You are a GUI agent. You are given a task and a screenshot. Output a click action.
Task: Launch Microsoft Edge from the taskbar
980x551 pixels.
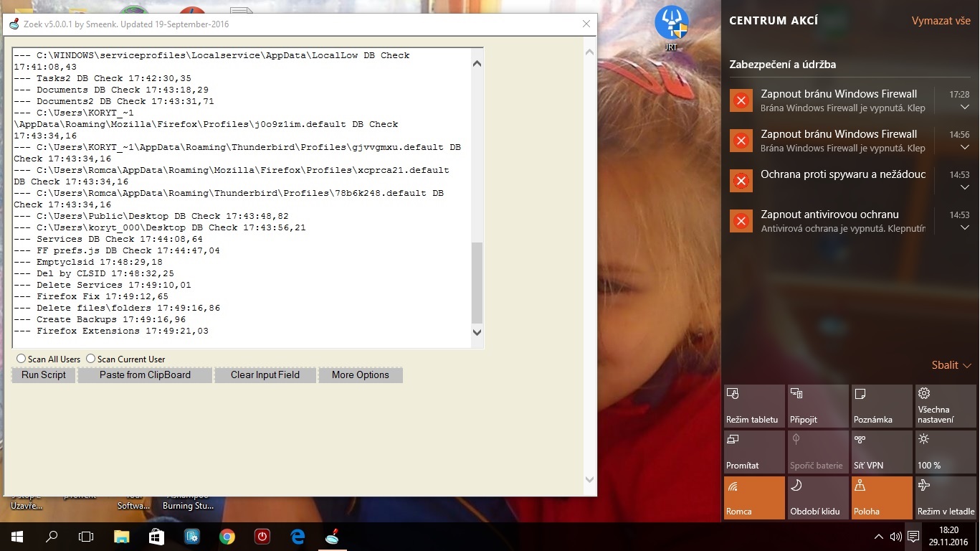[298, 536]
